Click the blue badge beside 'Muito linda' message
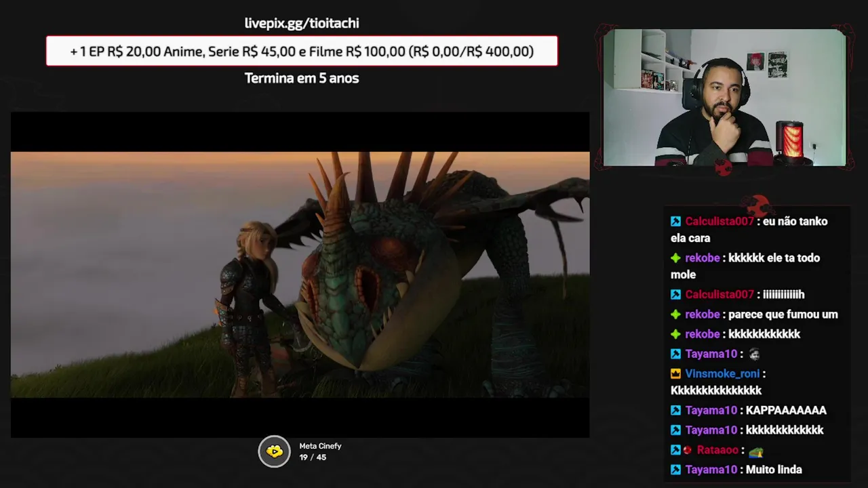The height and width of the screenshot is (488, 868). click(x=675, y=470)
